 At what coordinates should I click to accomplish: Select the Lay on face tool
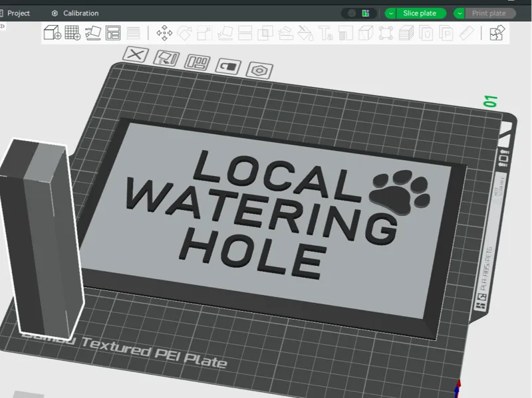225,33
